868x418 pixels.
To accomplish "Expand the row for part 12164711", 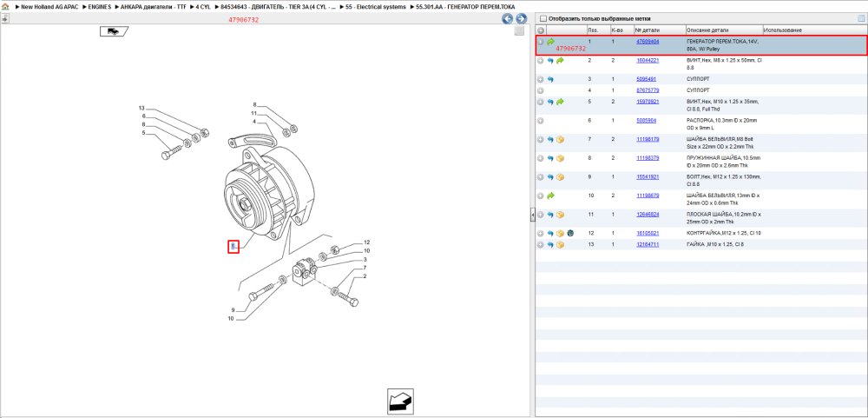I will click(541, 244).
